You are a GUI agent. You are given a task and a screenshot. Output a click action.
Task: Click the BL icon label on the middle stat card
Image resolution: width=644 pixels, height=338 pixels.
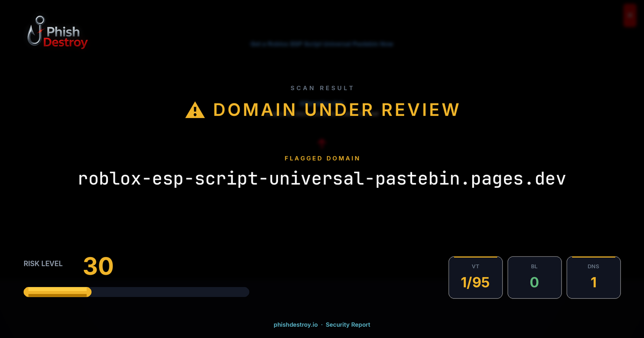click(x=535, y=265)
